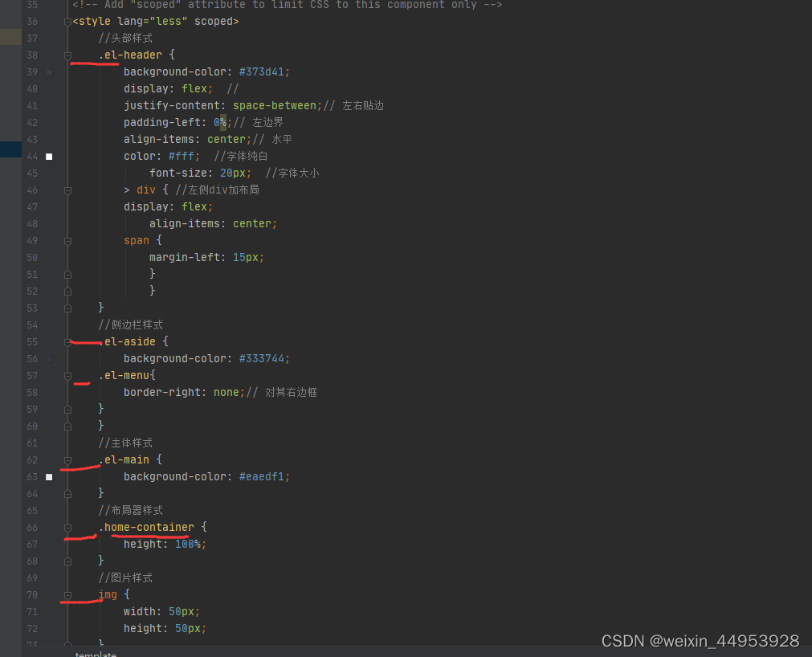Select the template tab at bottom

(x=95, y=653)
